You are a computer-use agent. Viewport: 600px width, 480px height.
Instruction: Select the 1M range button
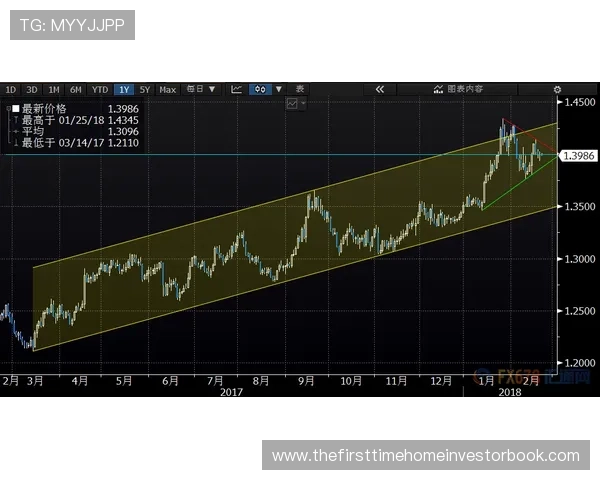53,89
